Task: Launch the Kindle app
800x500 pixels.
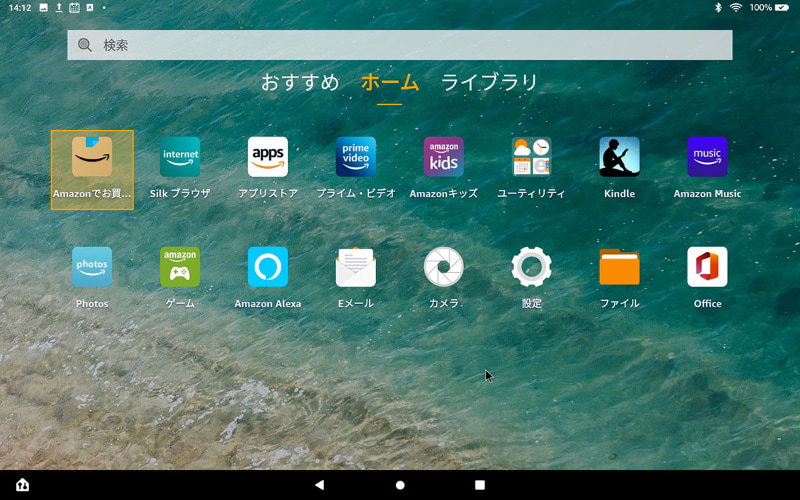Action: 619,157
